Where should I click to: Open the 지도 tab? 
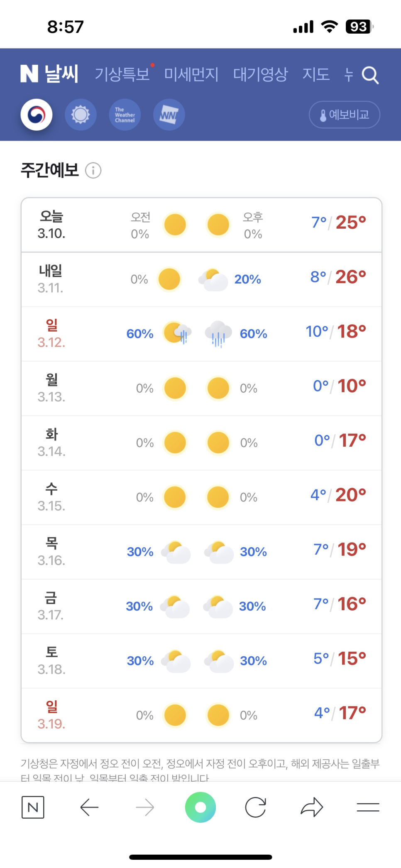tap(316, 74)
